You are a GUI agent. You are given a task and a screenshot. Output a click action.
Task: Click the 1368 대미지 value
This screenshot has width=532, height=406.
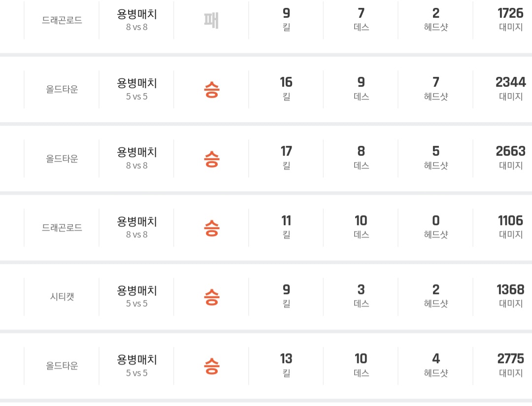(510, 290)
